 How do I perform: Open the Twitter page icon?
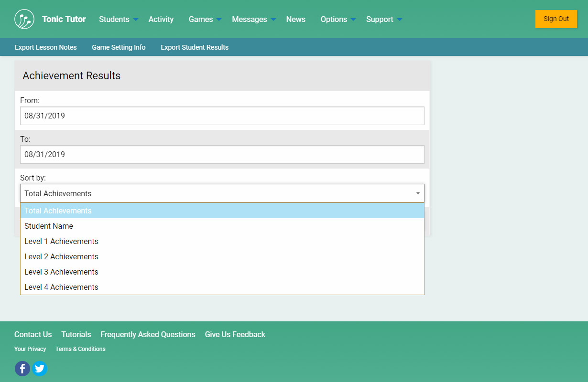[40, 369]
